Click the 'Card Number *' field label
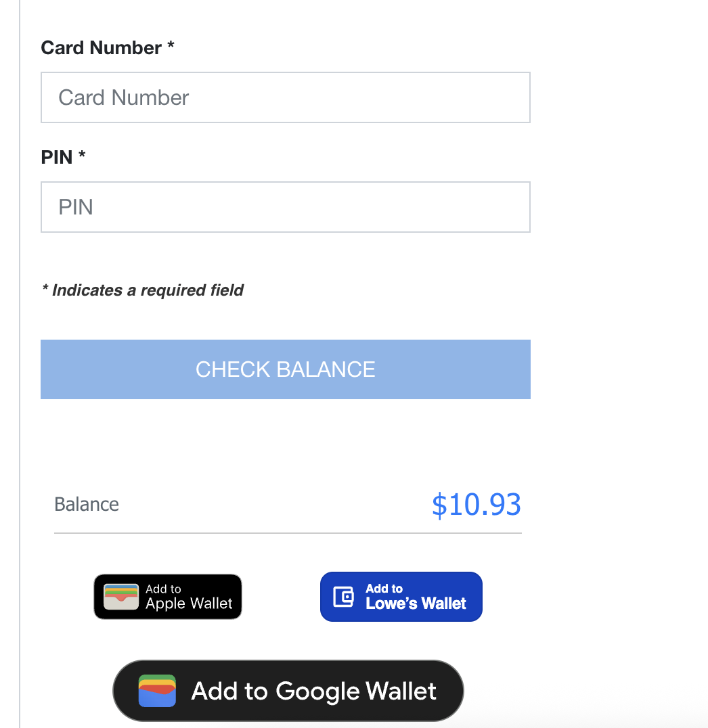 click(102, 48)
